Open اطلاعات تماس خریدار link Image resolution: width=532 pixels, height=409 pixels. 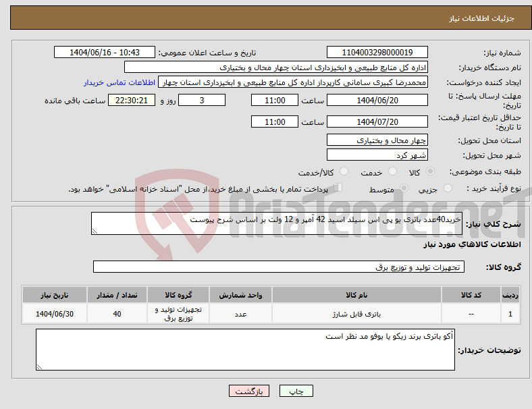coord(119,82)
